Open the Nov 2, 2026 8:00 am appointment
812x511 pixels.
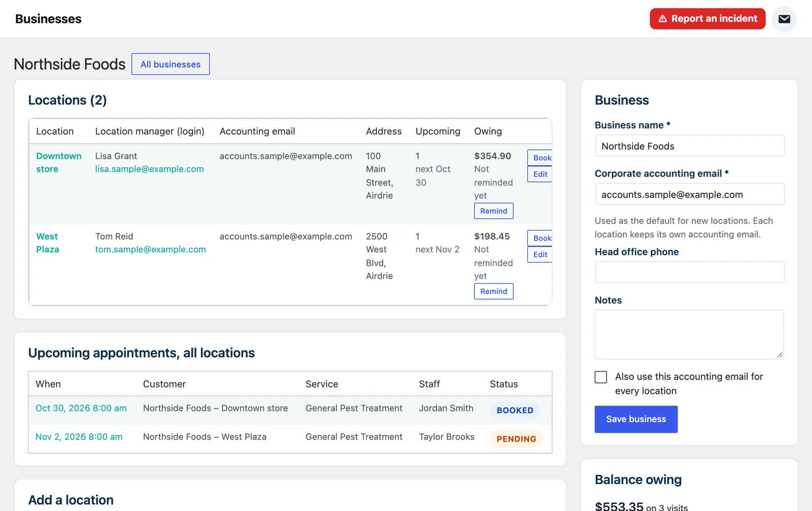pos(79,437)
